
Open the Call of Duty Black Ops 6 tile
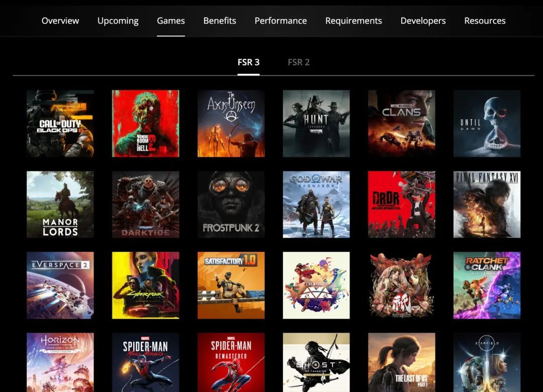(x=60, y=124)
